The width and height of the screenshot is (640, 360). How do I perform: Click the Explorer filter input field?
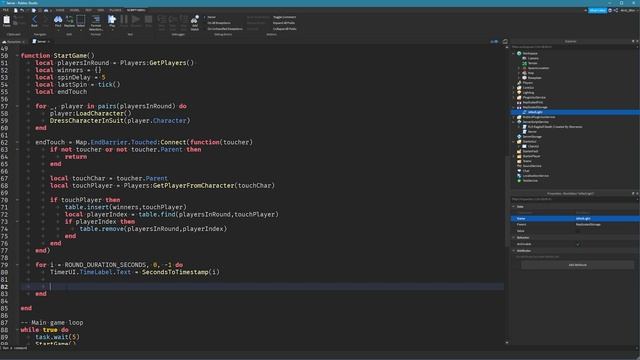[x=573, y=47]
